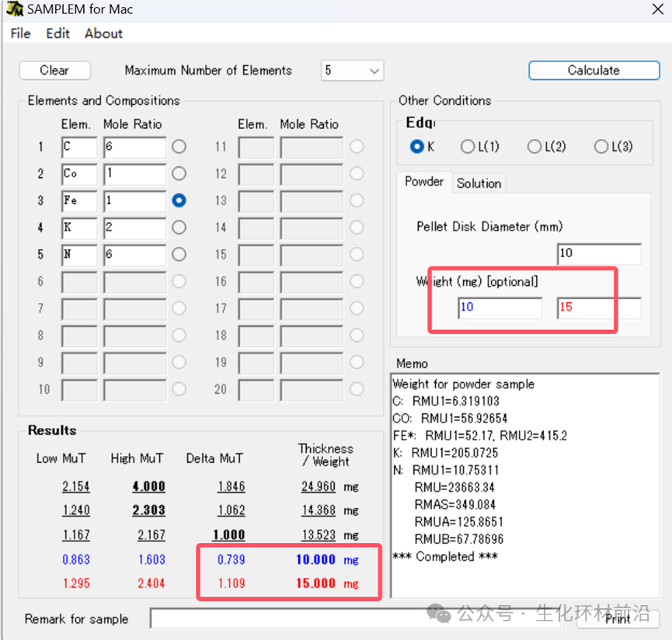Select the Fe row 3 radio button
Image resolution: width=672 pixels, height=640 pixels.
179,200
